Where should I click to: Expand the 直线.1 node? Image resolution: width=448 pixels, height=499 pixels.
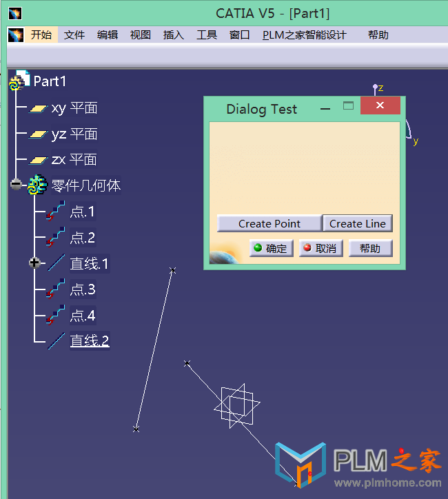click(x=34, y=263)
